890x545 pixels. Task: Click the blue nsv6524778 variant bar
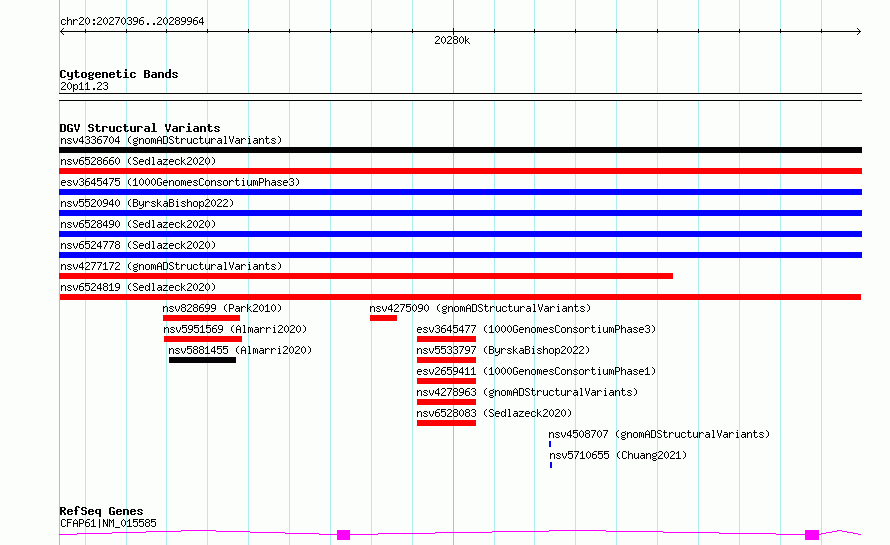[x=460, y=255]
